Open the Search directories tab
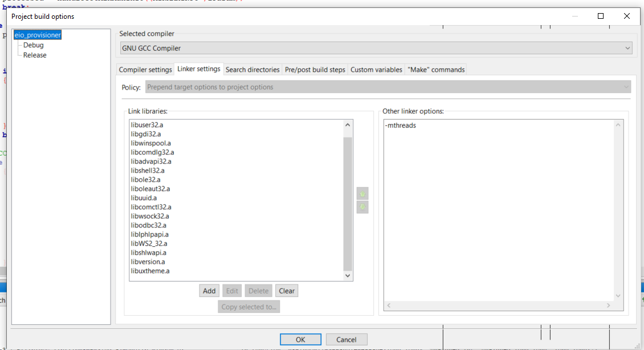Screen dimensions: 644x350 pos(252,69)
